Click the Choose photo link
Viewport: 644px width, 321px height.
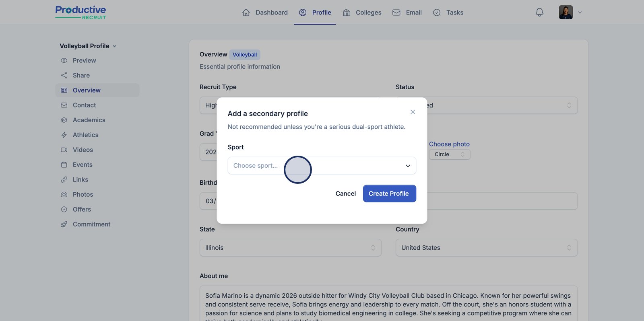[x=449, y=144]
